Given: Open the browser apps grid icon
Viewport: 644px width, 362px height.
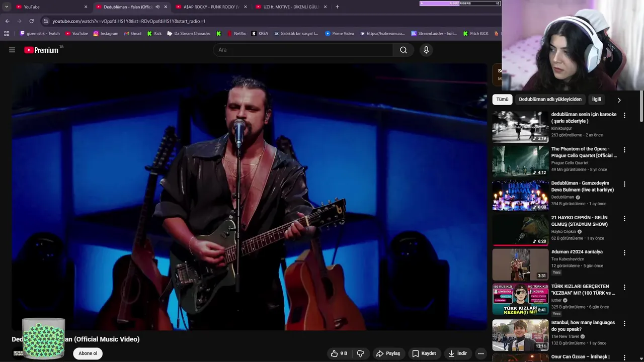Looking at the screenshot, I should click(x=7, y=34).
